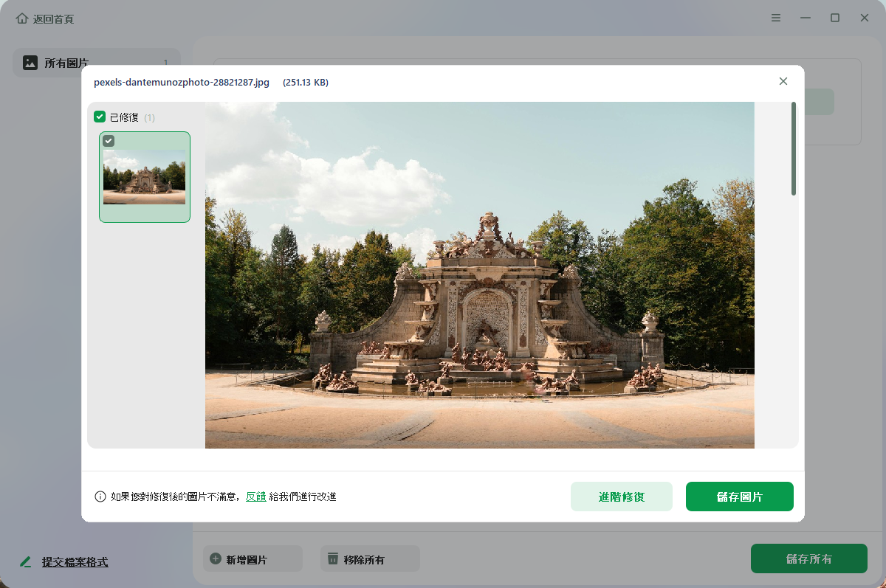The height and width of the screenshot is (588, 886).
Task: Click the 儲存所有 button
Action: 808,559
